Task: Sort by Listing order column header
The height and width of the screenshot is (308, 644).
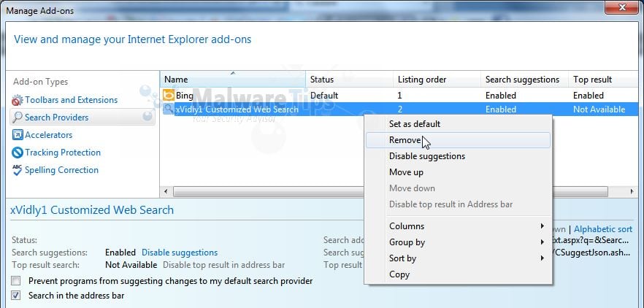Action: coord(437,80)
